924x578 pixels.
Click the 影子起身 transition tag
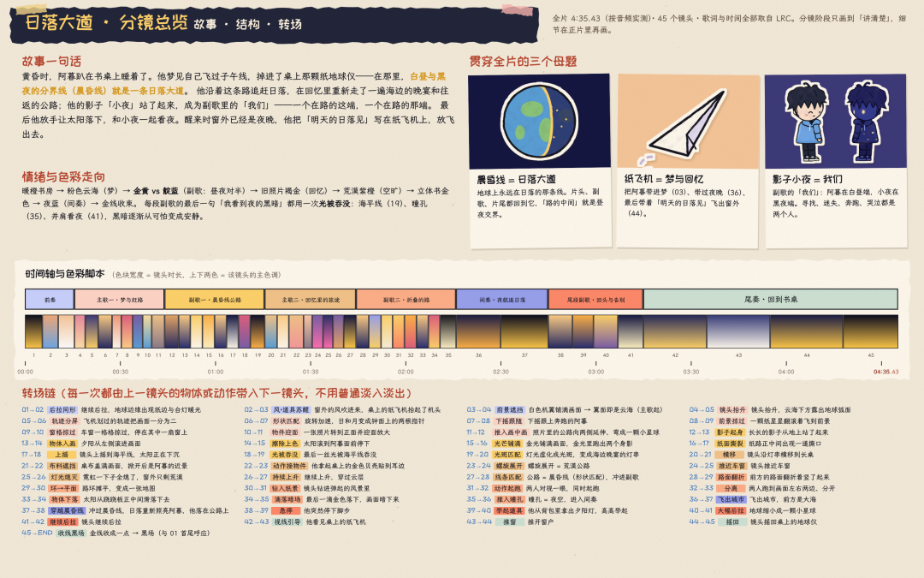click(730, 432)
